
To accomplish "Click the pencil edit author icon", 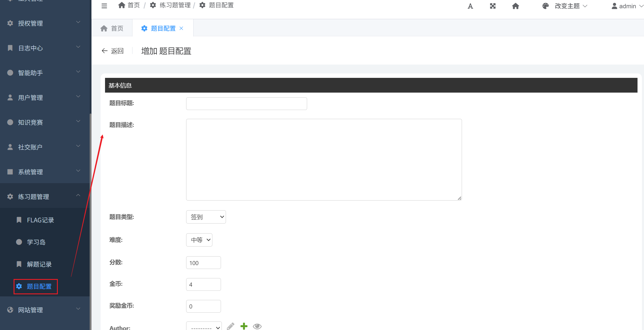I will 231,326.
